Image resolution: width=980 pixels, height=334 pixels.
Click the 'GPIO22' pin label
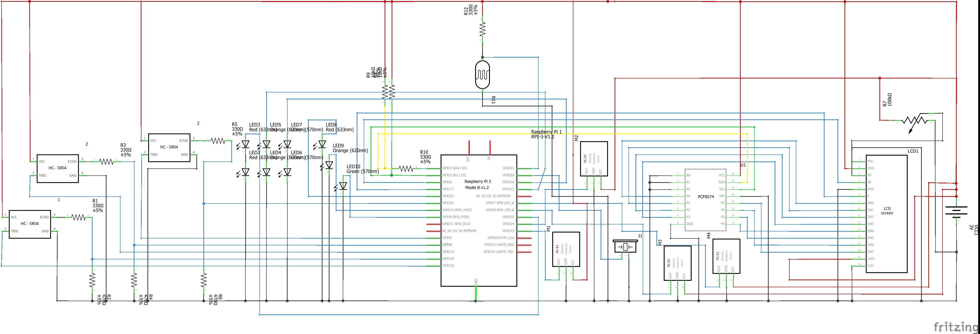click(x=448, y=203)
